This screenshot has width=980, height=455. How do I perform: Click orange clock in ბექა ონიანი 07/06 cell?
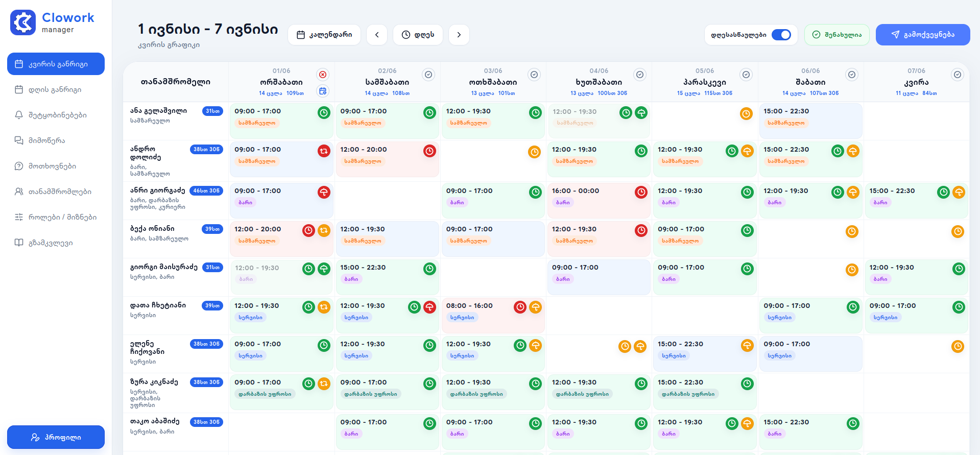(x=958, y=231)
